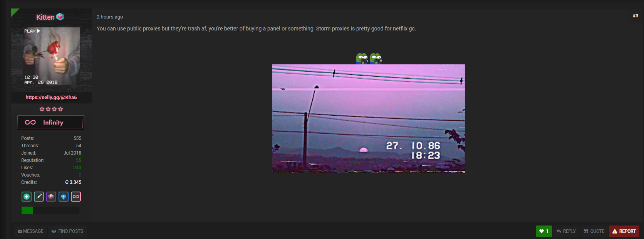Select the blue diamond award badge

point(64,197)
